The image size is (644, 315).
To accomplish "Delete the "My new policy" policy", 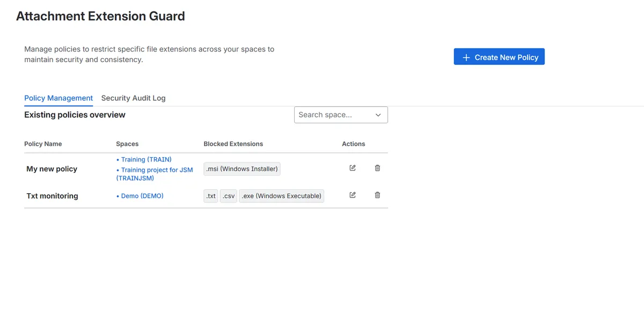I will [377, 168].
